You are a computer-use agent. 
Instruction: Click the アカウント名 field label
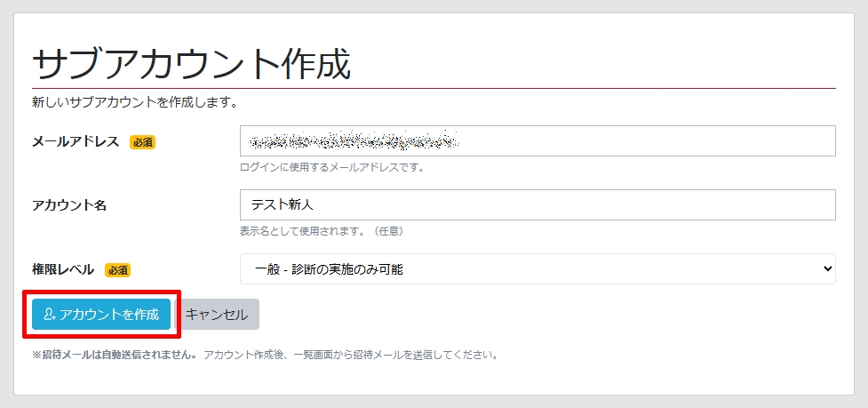pyautogui.click(x=69, y=205)
